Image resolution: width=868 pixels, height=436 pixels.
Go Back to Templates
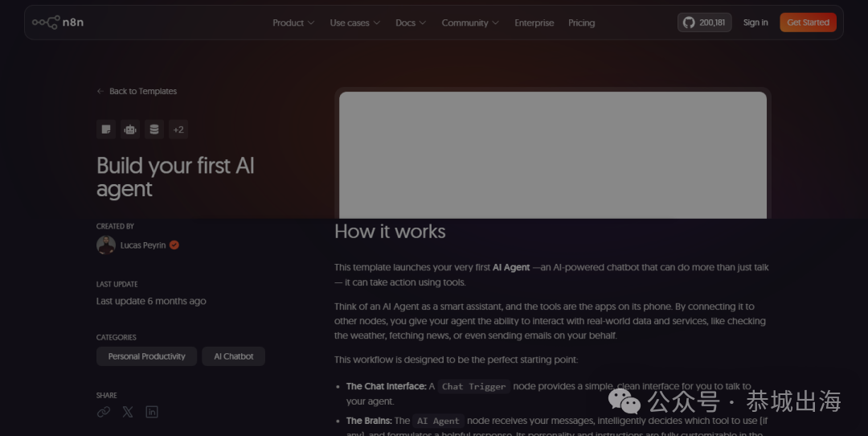point(137,92)
